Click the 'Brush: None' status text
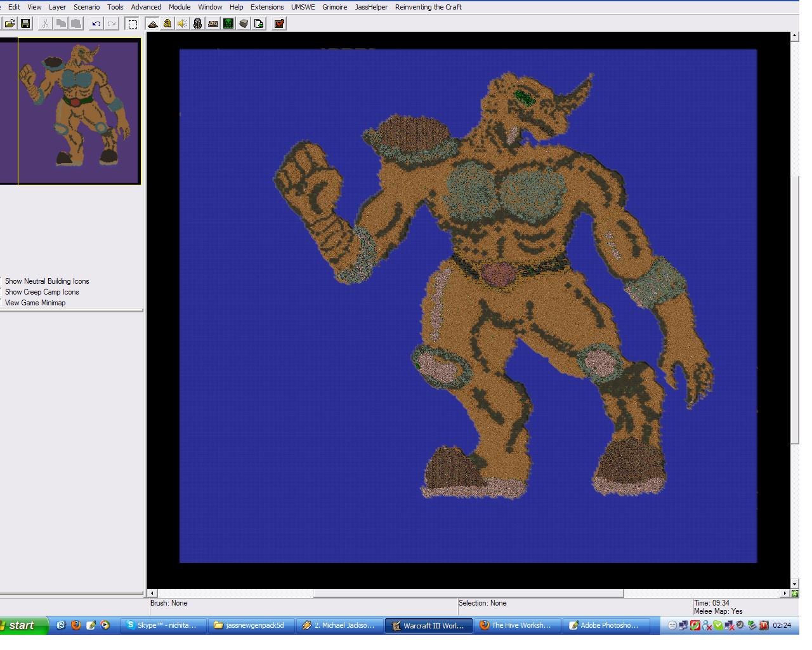 pyautogui.click(x=169, y=603)
